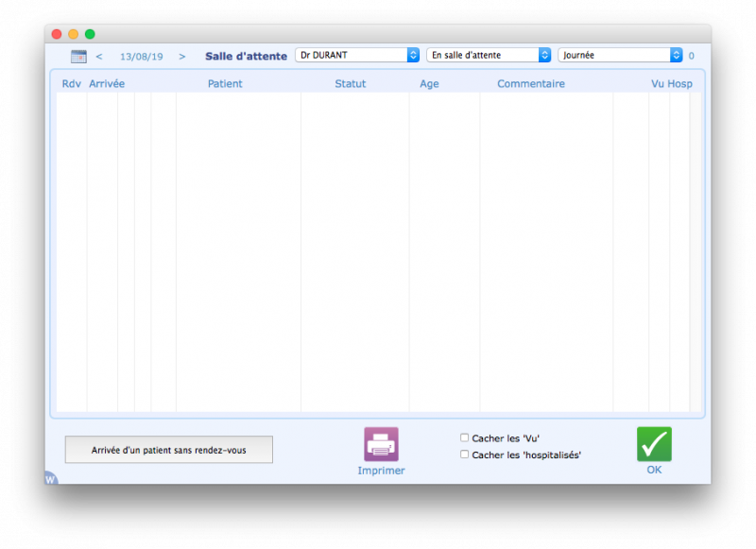Click the Hosp column header

point(679,84)
